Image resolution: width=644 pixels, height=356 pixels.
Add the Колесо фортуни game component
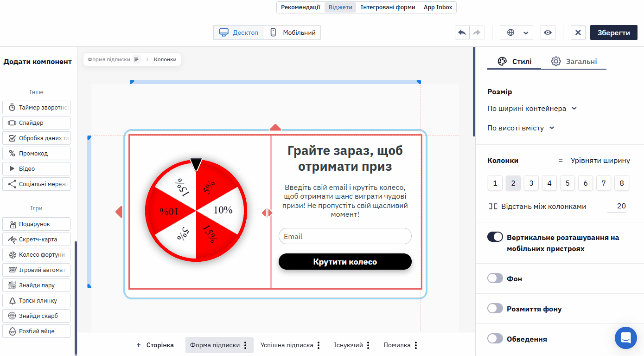point(37,254)
